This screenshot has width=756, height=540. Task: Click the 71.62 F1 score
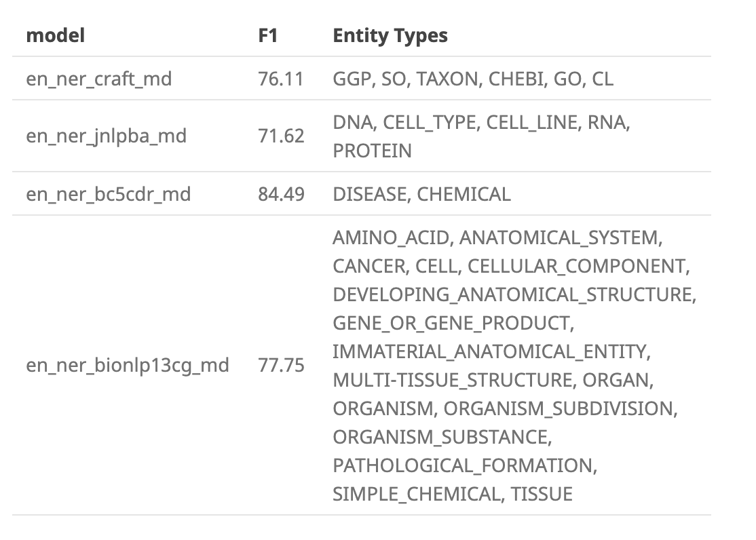281,136
